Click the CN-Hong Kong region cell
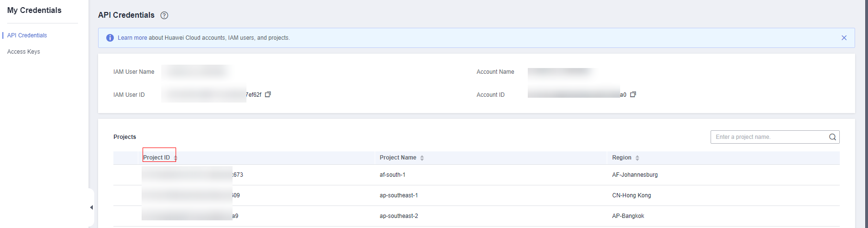Viewport: 868px width, 228px height. (631, 195)
